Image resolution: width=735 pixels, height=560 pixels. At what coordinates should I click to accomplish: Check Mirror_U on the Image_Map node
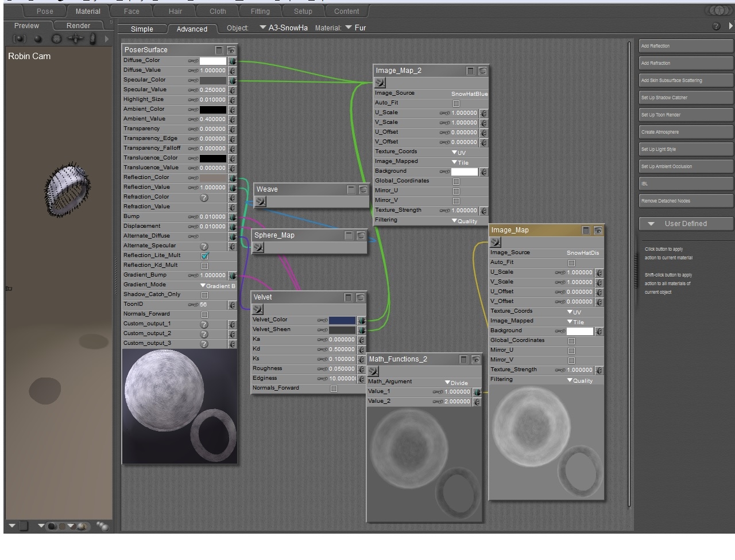[571, 351]
